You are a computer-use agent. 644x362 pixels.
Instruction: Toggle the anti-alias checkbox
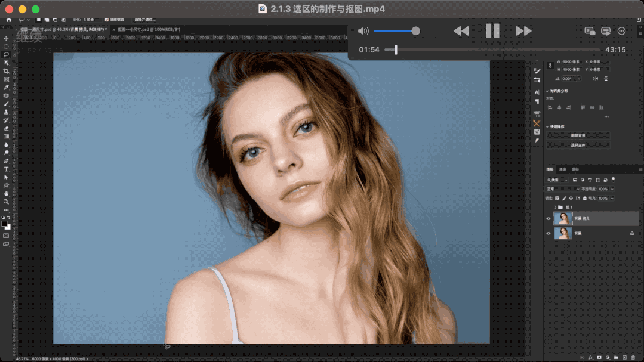tap(107, 20)
